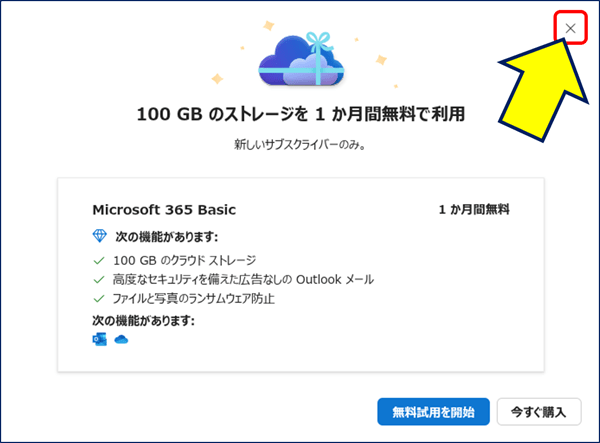Click the Outlook app icon
600x443 pixels.
[99, 339]
